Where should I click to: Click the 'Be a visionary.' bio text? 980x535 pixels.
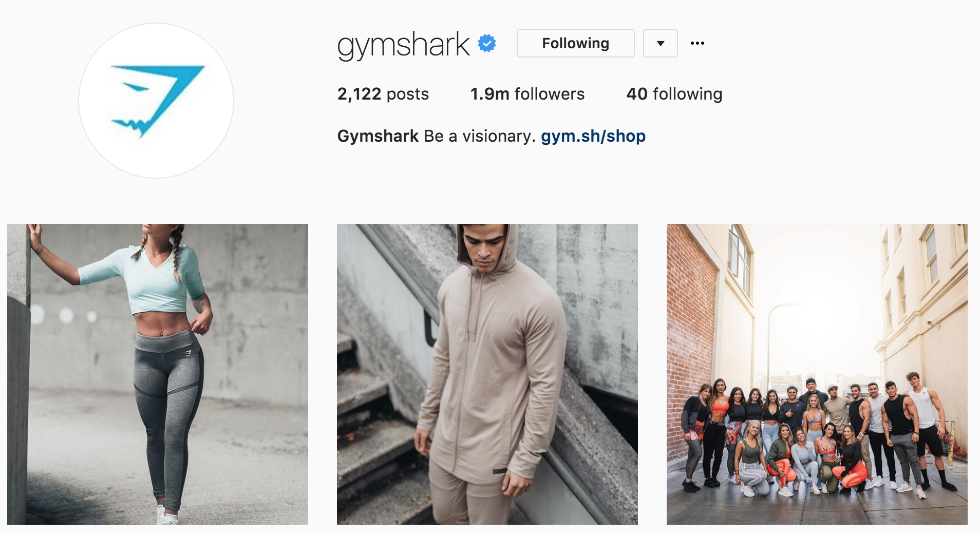click(x=480, y=136)
